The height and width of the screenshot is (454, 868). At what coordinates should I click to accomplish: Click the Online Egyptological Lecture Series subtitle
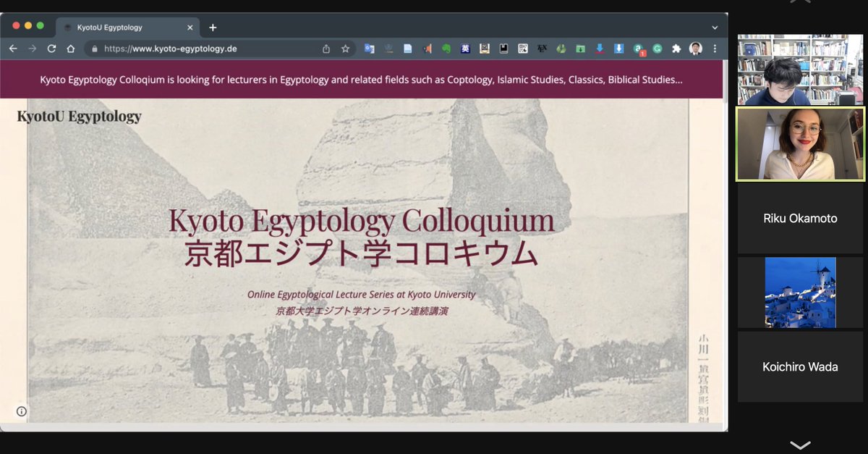tap(361, 295)
